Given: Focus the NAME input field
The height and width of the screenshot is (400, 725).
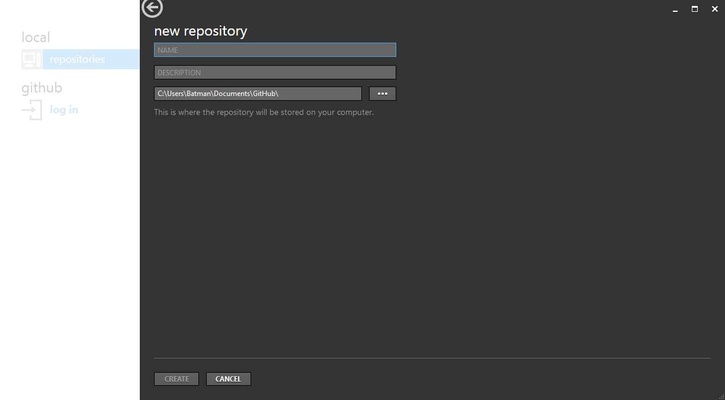Looking at the screenshot, I should point(275,50).
